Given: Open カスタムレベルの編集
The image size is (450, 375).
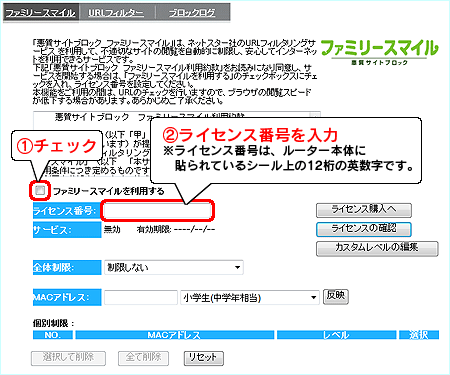Looking at the screenshot, I should coord(377,248).
